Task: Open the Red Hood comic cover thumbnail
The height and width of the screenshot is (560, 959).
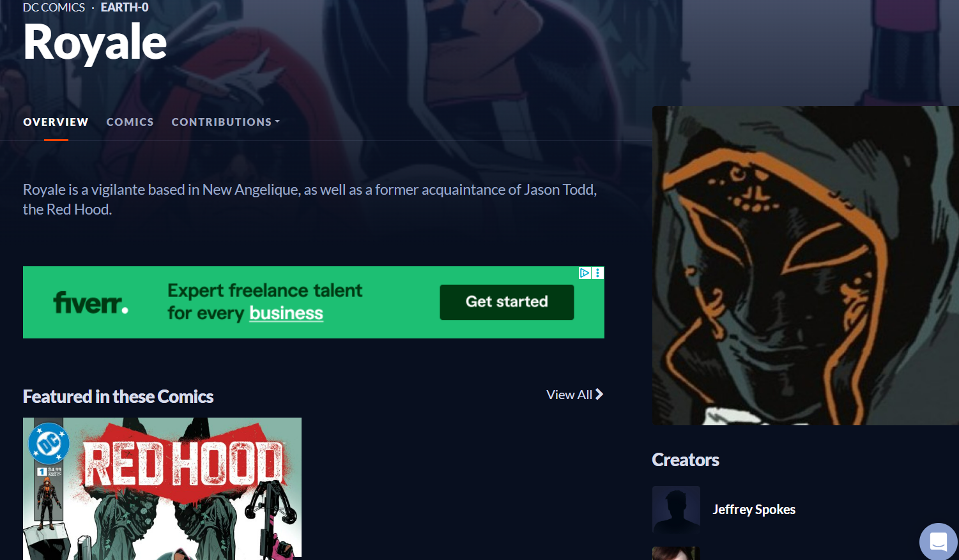Action: [162, 488]
